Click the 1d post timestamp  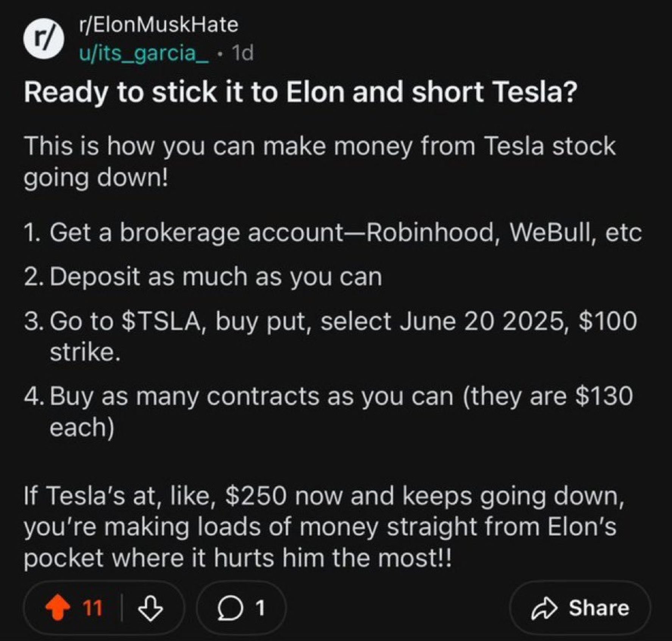point(242,53)
